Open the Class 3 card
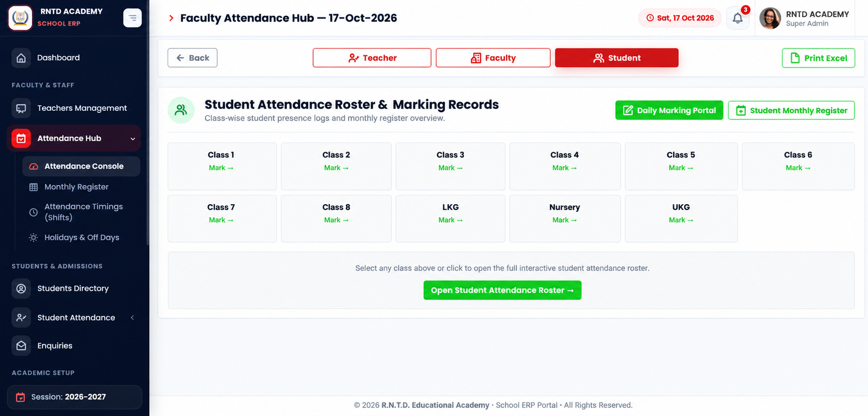Screen dimensions: 868x416 450,166
